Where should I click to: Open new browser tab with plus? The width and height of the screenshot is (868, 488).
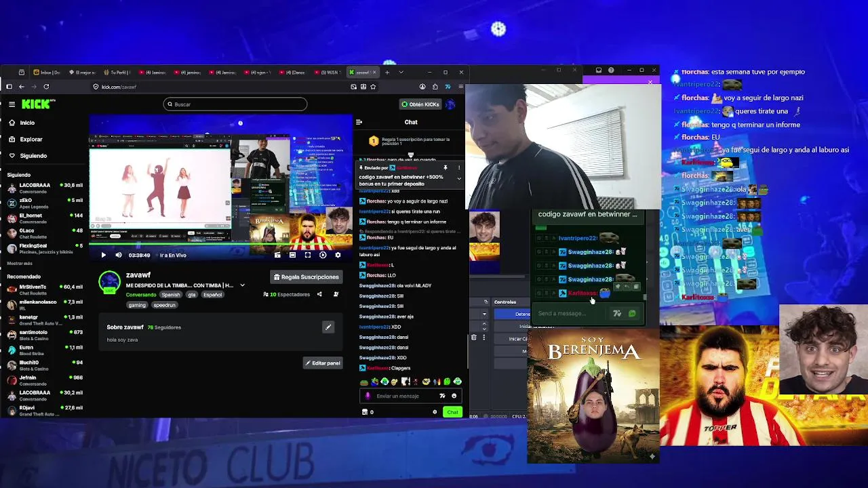(x=387, y=72)
